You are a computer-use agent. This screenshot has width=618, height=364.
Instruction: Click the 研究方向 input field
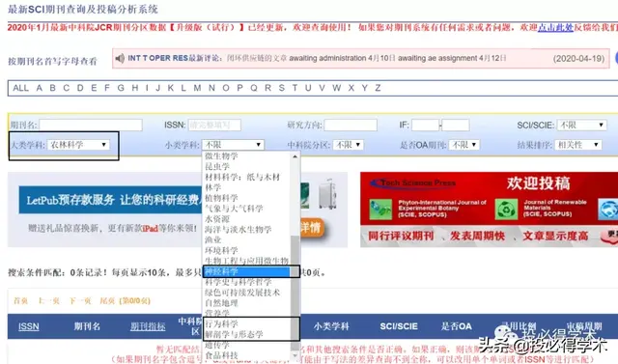[351, 125]
